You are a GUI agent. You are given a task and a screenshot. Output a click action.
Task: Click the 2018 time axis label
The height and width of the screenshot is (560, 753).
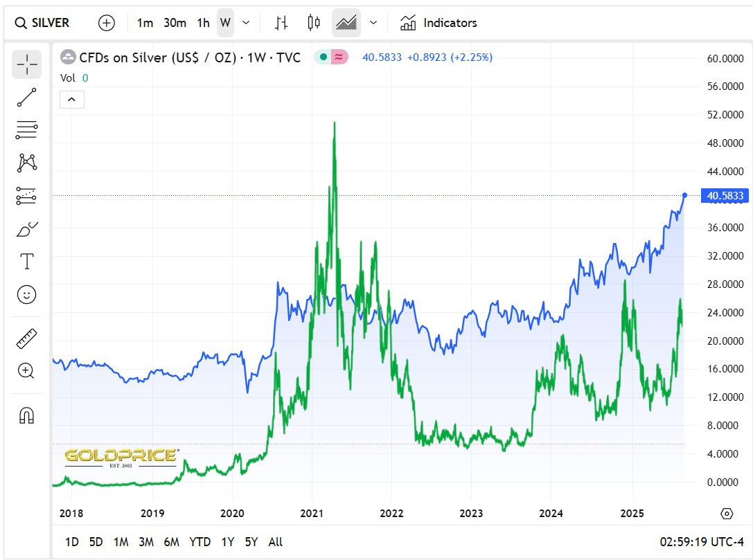[71, 514]
